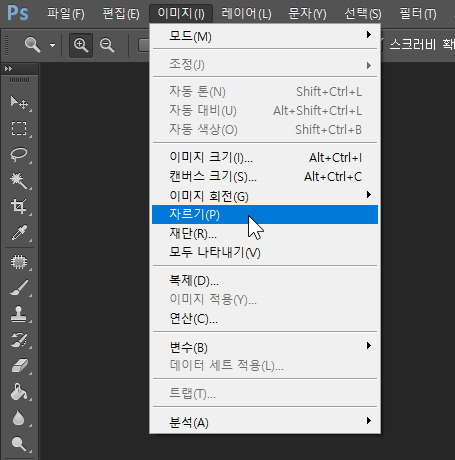Choose 재단(R)... menu entry
455x460 pixels.
point(265,233)
